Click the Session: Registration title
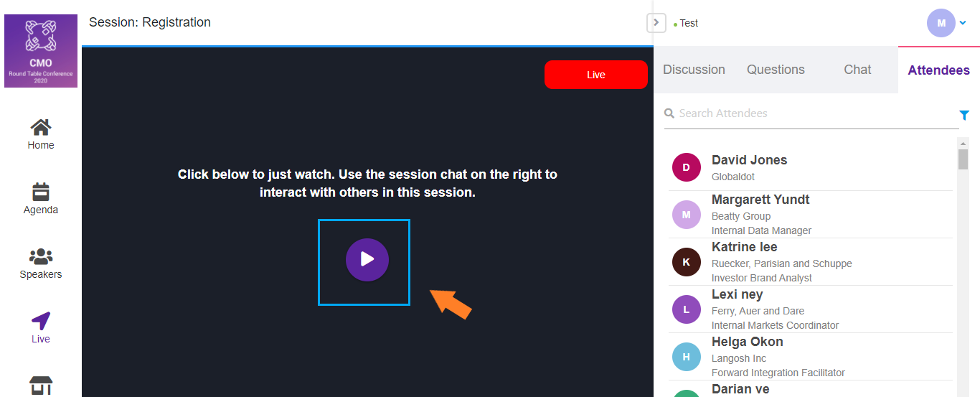The width and height of the screenshot is (980, 397). 150,22
